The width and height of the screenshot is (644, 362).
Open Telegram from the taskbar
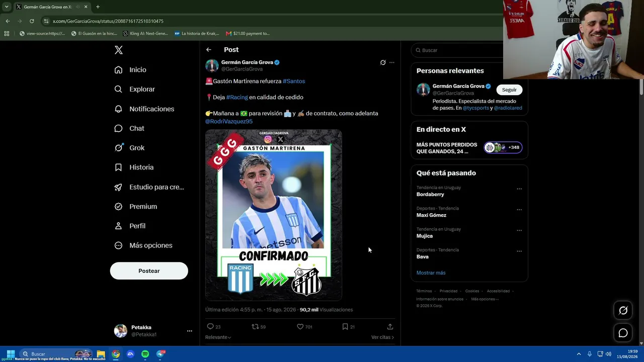160,354
